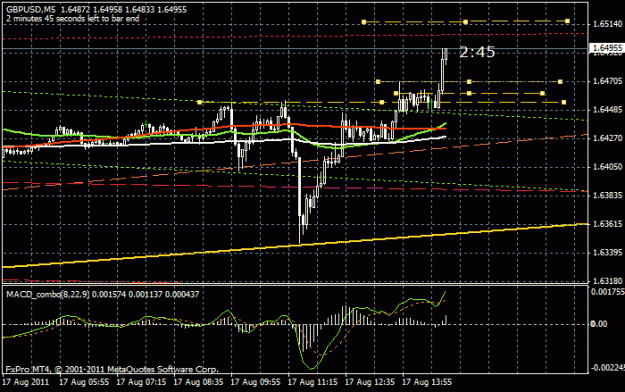Click the '17 Aug 2011' date label
This screenshot has height=392, width=625.
coord(26,382)
